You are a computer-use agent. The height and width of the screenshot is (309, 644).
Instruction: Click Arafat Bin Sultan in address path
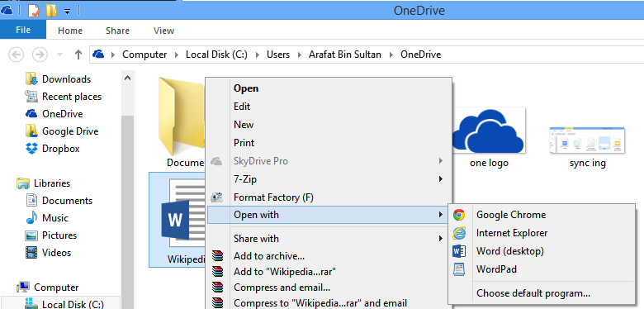click(345, 55)
